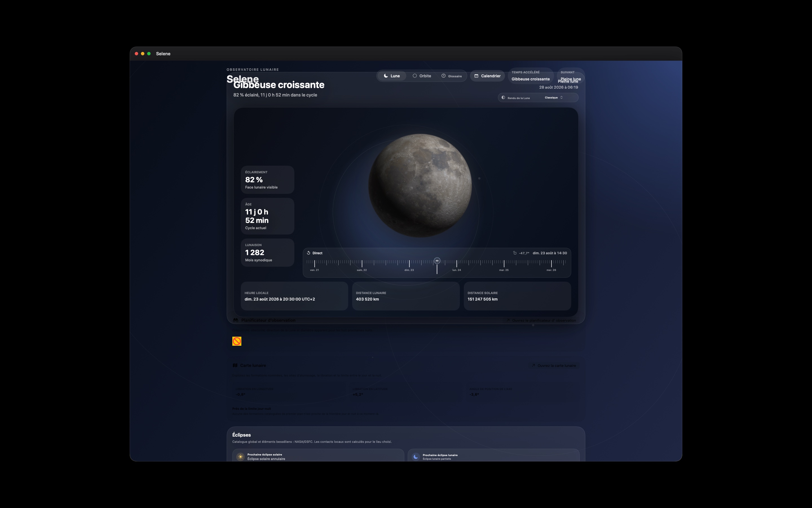Click the Distance solaire 151 247 505 km card
The image size is (812, 508).
click(517, 296)
